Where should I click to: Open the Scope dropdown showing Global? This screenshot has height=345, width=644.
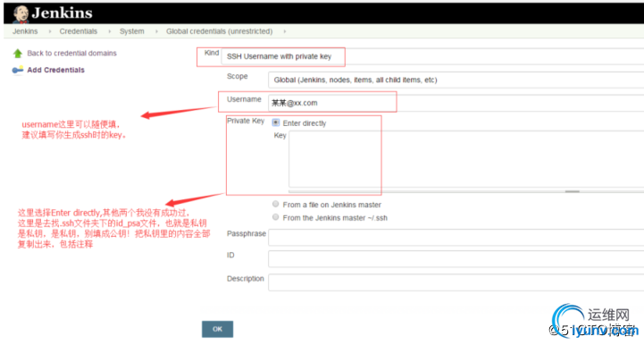click(x=456, y=80)
